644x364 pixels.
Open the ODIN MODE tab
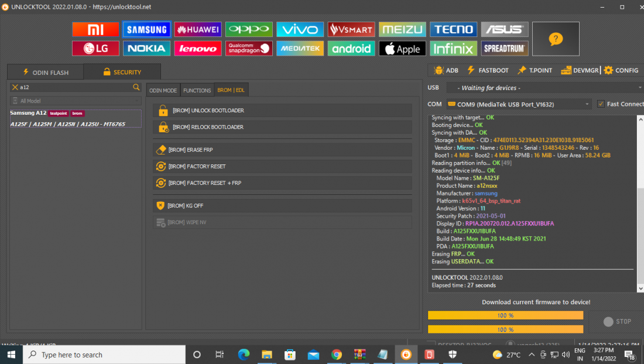coord(163,90)
